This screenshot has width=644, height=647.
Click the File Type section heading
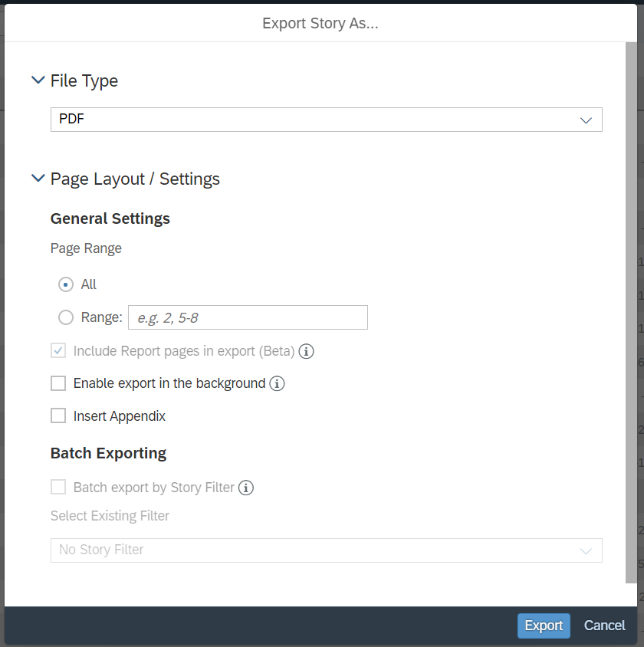(x=84, y=80)
